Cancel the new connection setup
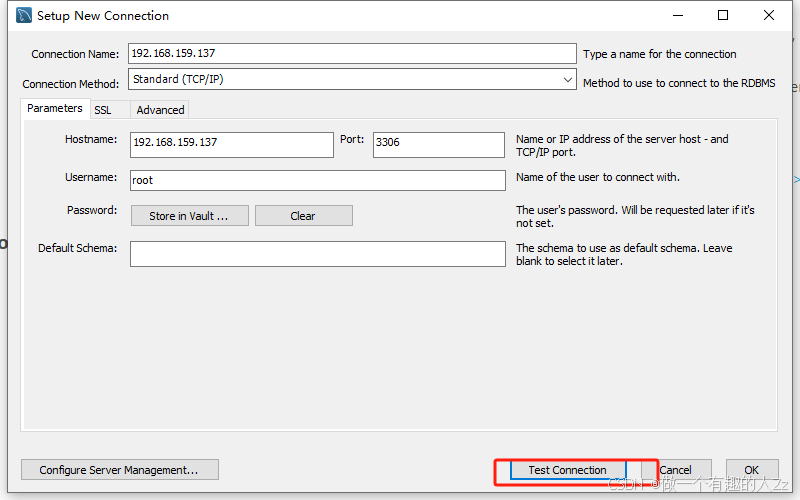The height and width of the screenshot is (500, 800). pyautogui.click(x=676, y=470)
